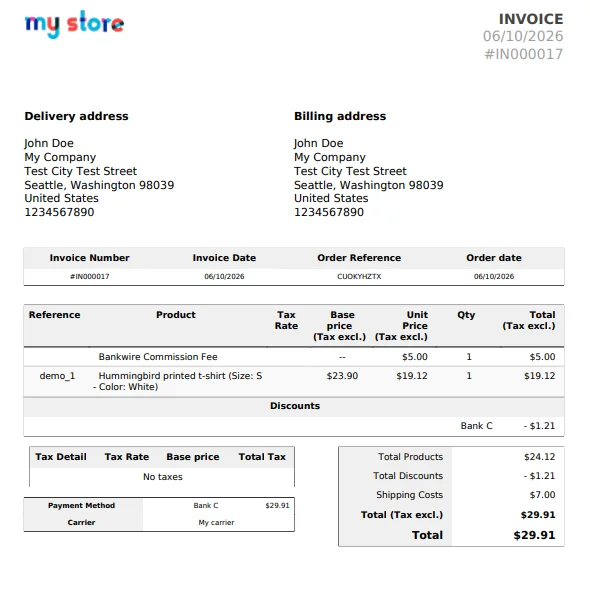Click My Company under Delivery address
The width and height of the screenshot is (590, 590).
click(x=60, y=157)
